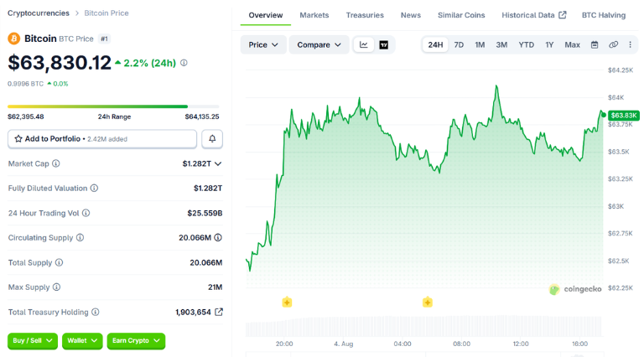Show Fully Diluted Valuation info icon

pos(94,188)
